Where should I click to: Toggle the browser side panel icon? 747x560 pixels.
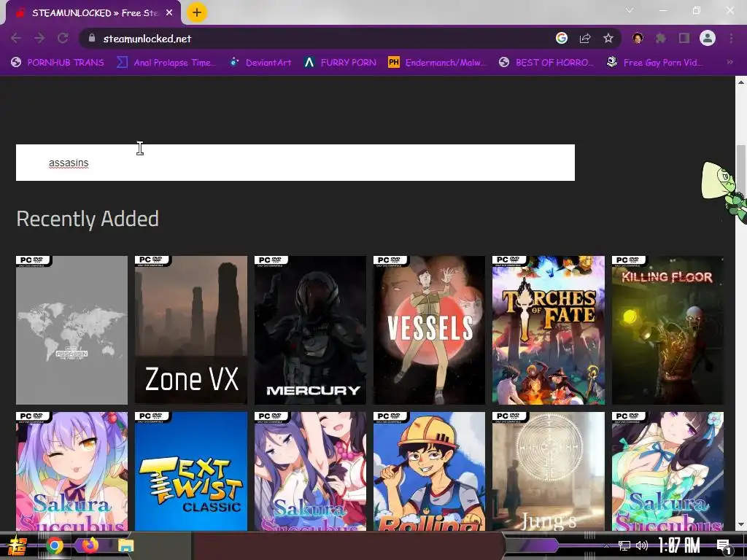[x=684, y=38]
